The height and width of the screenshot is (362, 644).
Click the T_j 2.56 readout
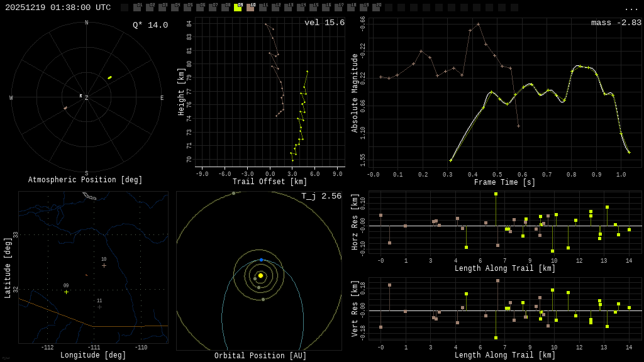pyautogui.click(x=321, y=196)
